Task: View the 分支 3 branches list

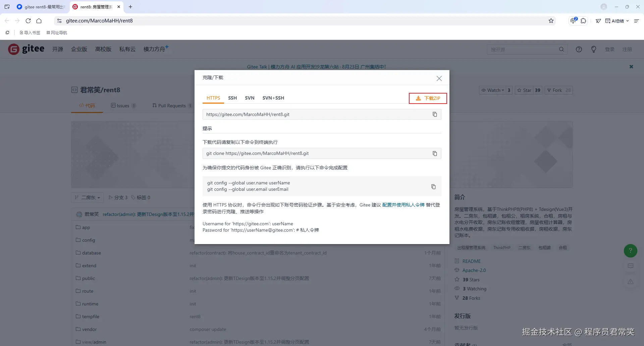Action: click(x=118, y=197)
